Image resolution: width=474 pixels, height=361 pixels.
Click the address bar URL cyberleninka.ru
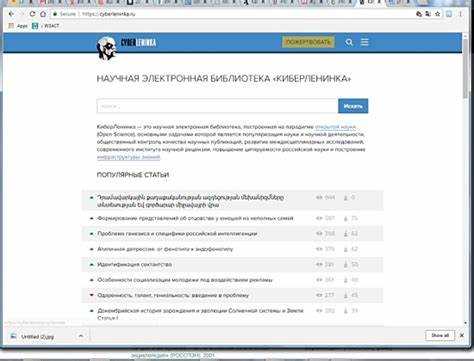point(109,14)
